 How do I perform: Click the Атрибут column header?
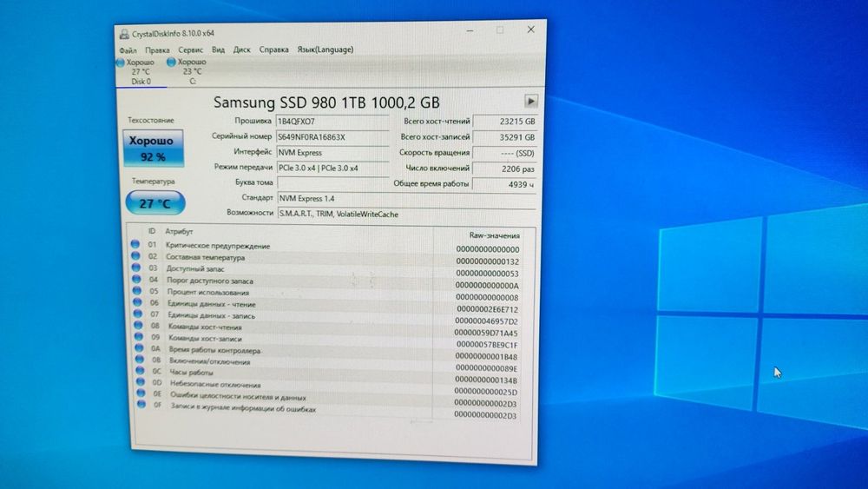(179, 232)
